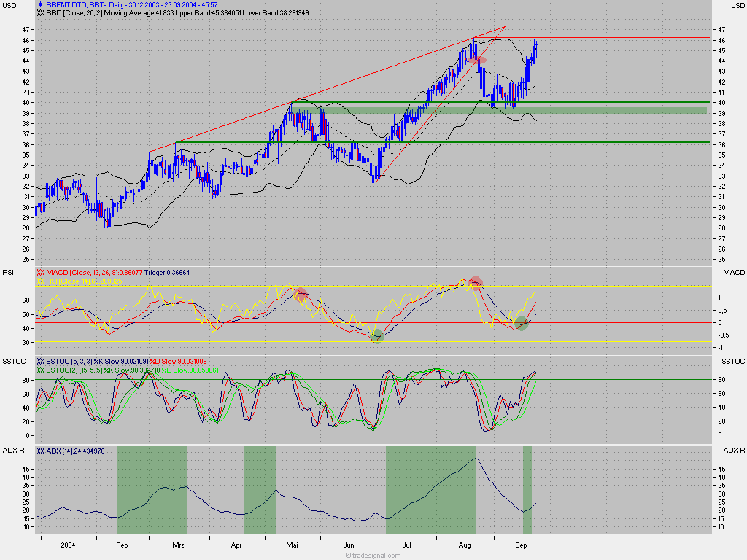Click the black line icon beside BBD label
747x560 pixels.
pyautogui.click(x=40, y=13)
